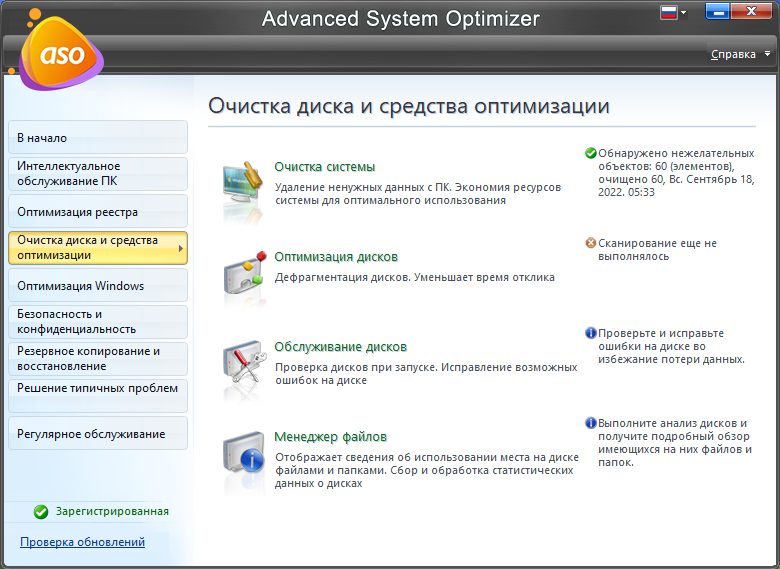The height and width of the screenshot is (569, 780).
Task: Open Регулярное обслуживание sidebar section
Action: point(98,433)
